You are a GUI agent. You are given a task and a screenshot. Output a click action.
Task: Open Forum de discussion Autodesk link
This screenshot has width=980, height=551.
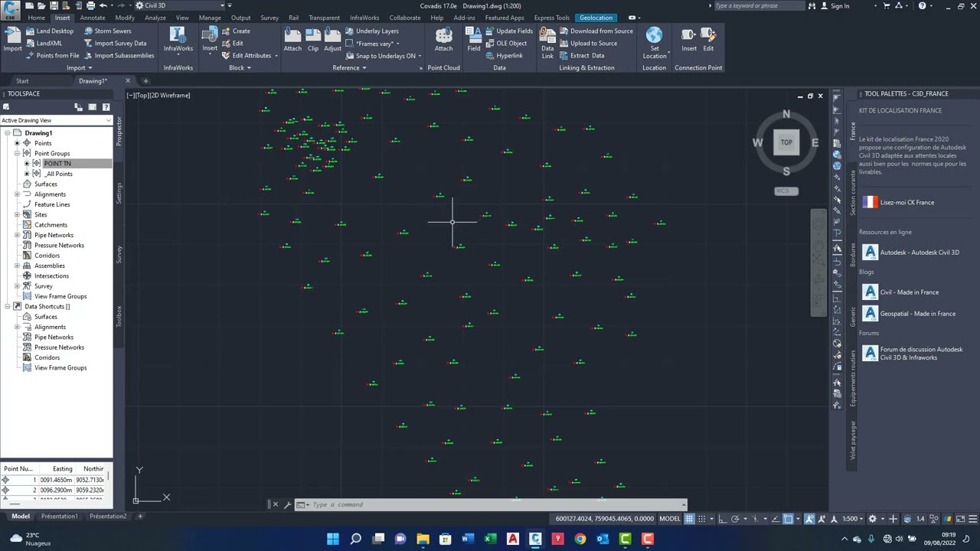pos(913,354)
